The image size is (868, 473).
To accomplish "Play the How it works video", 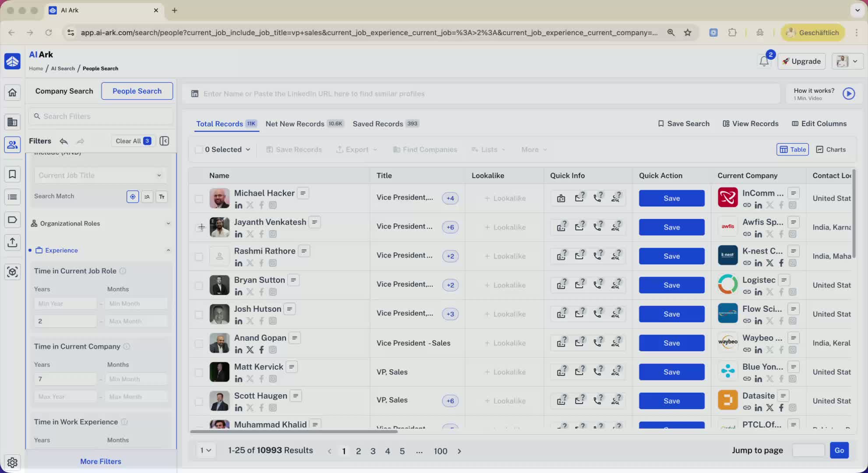I will (848, 94).
